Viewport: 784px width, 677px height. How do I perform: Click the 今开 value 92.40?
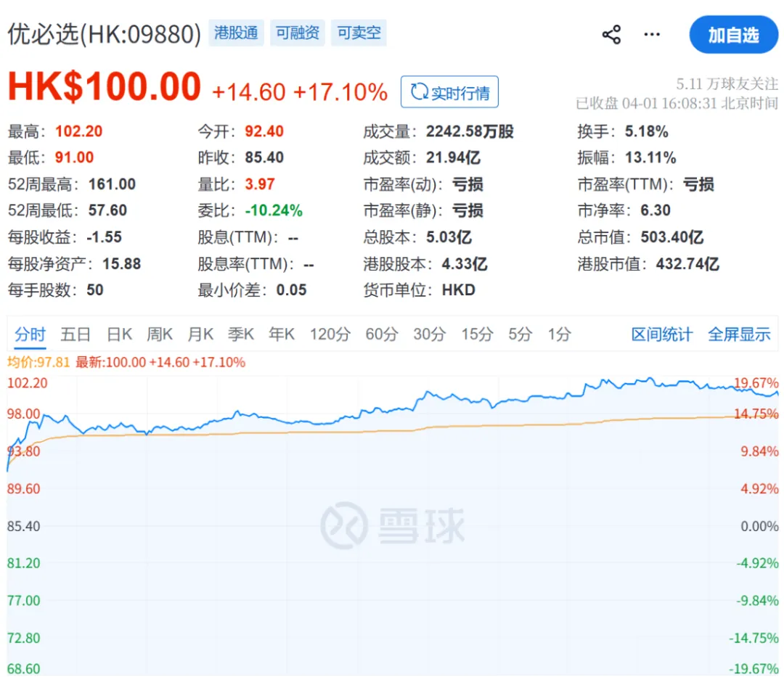[264, 131]
